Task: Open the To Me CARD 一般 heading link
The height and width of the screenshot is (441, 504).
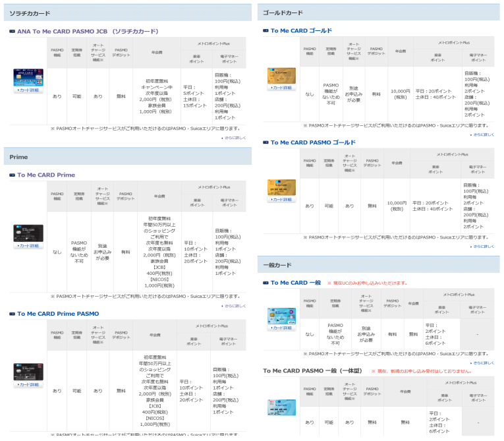Action: point(296,283)
